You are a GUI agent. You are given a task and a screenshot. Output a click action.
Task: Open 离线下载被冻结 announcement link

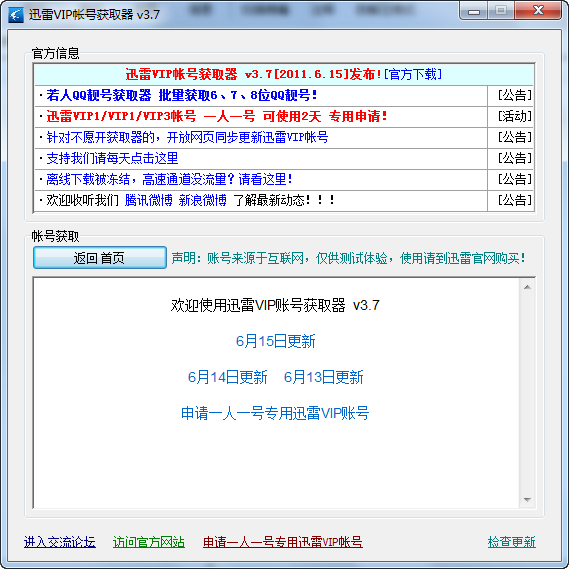(169, 179)
